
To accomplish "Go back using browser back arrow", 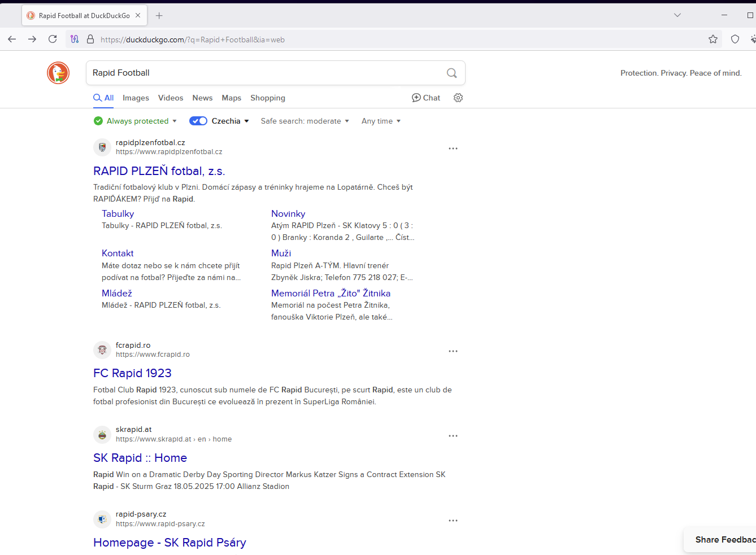I will coord(12,39).
